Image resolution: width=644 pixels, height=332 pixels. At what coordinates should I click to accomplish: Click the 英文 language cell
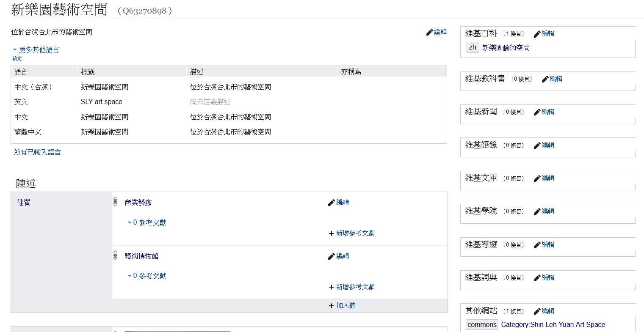click(x=21, y=102)
